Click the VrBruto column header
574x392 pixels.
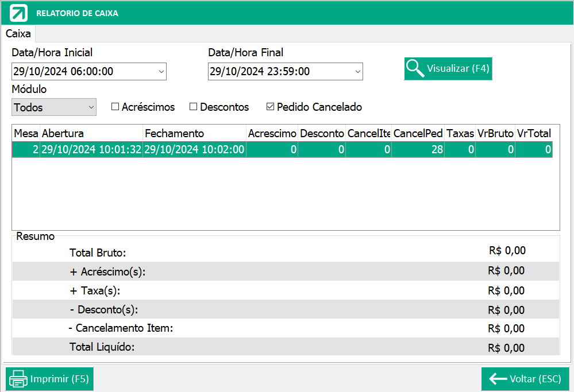[495, 134]
